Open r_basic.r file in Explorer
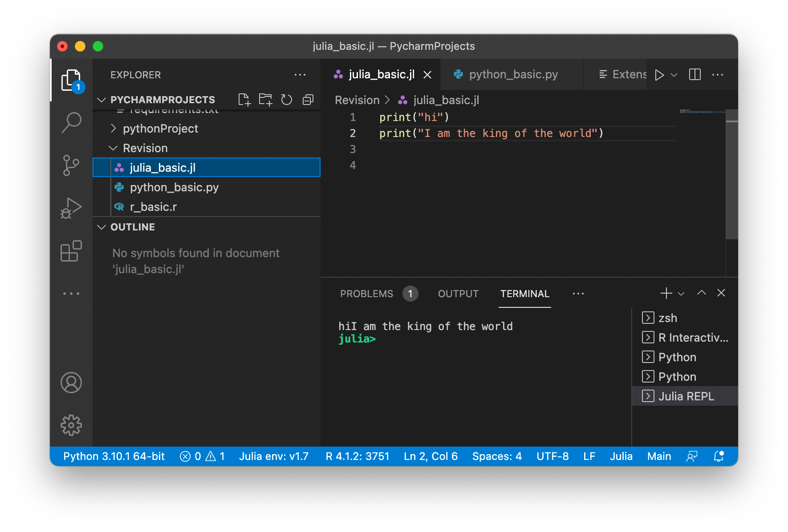The height and width of the screenshot is (532, 788). coord(153,207)
